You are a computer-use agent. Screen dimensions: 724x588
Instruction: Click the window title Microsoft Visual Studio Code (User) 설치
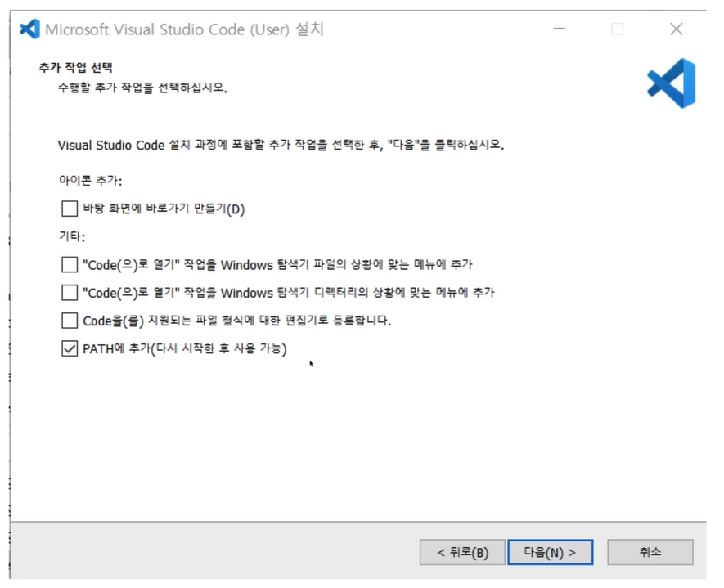click(x=184, y=29)
